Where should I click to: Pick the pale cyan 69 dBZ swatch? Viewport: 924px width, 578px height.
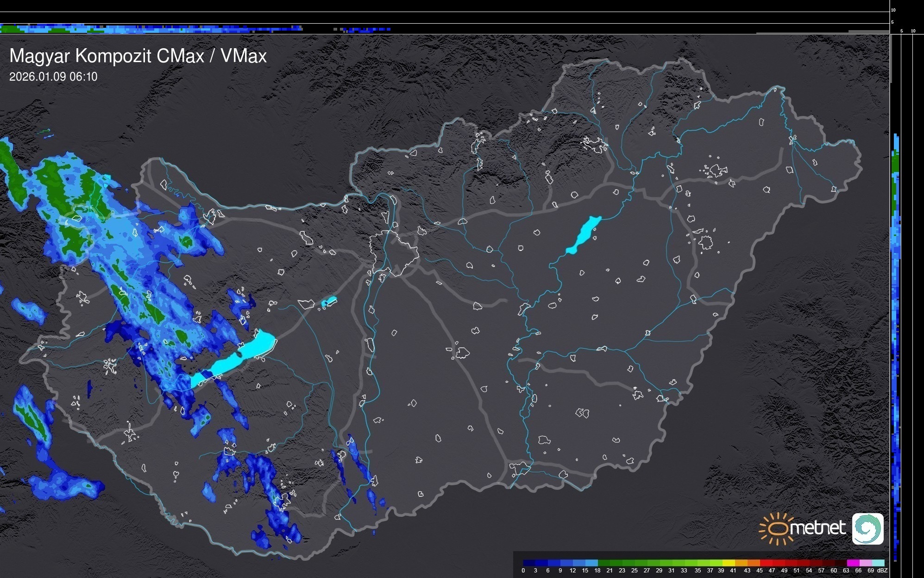point(878,563)
